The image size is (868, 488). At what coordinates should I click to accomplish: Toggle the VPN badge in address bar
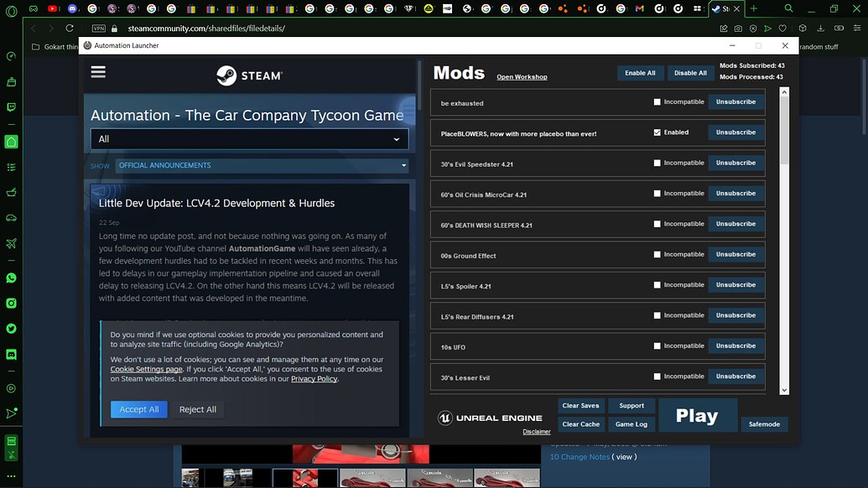tap(98, 29)
